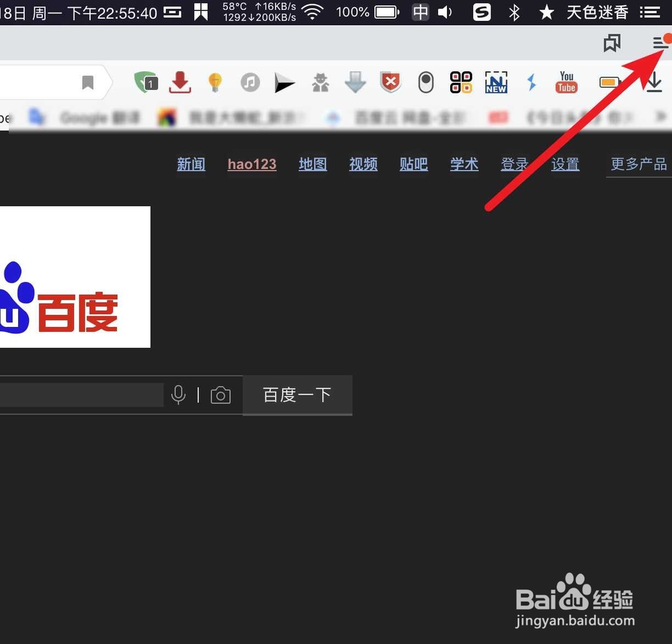Click the Baidu logo image
The height and width of the screenshot is (644, 672).
pos(75,277)
